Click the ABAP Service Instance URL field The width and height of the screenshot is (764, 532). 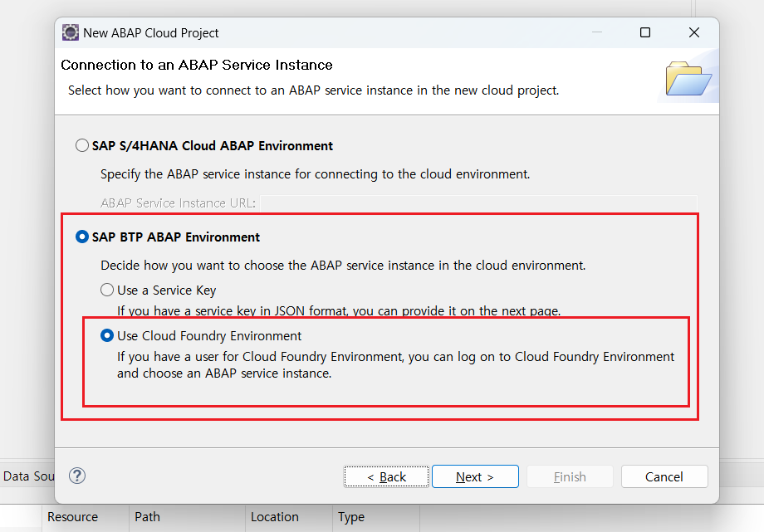(478, 203)
